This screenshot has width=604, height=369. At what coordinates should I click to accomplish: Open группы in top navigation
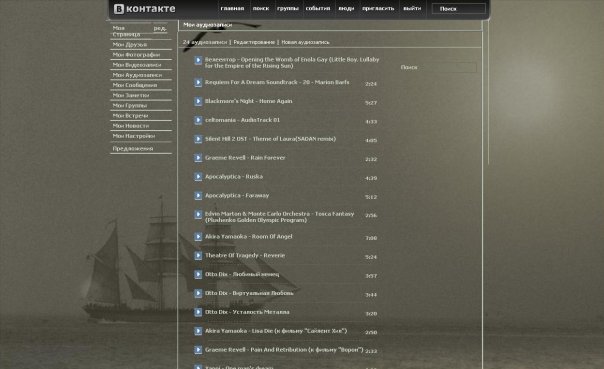(288, 8)
